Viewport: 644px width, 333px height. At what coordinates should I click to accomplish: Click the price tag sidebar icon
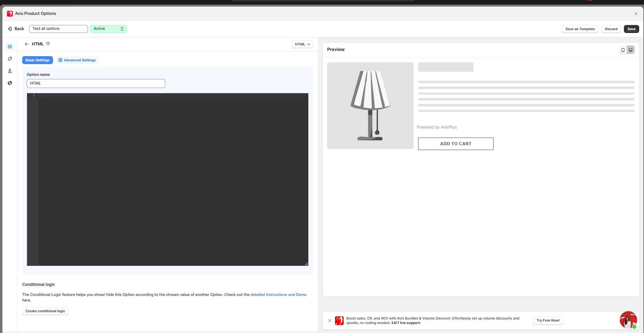point(10,59)
